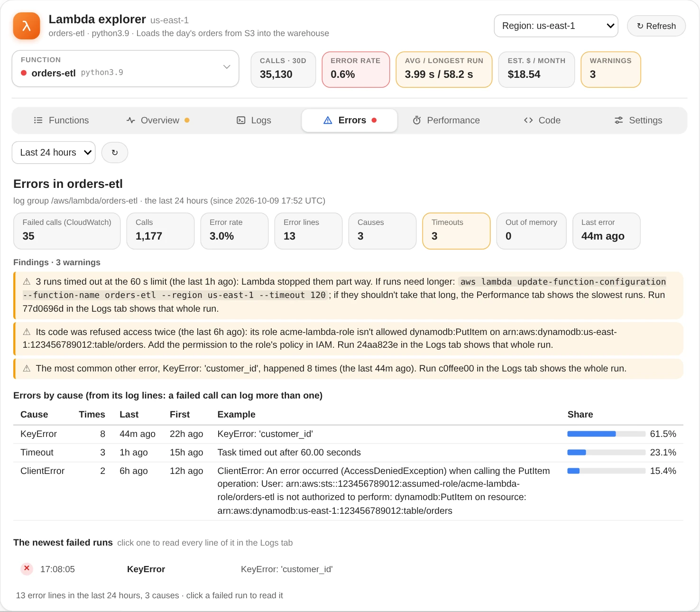Open the newest failed run at 17:08:05
The image size is (700, 612).
pos(348,569)
